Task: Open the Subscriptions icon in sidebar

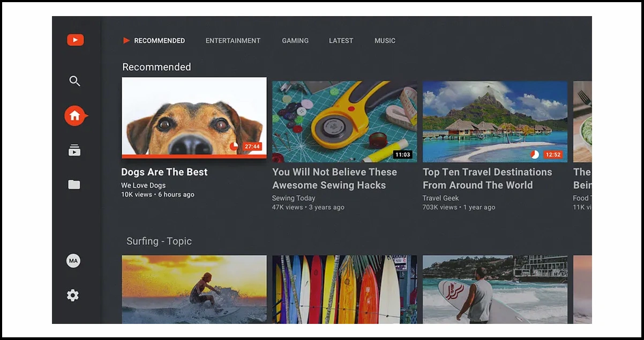Action: 74,150
